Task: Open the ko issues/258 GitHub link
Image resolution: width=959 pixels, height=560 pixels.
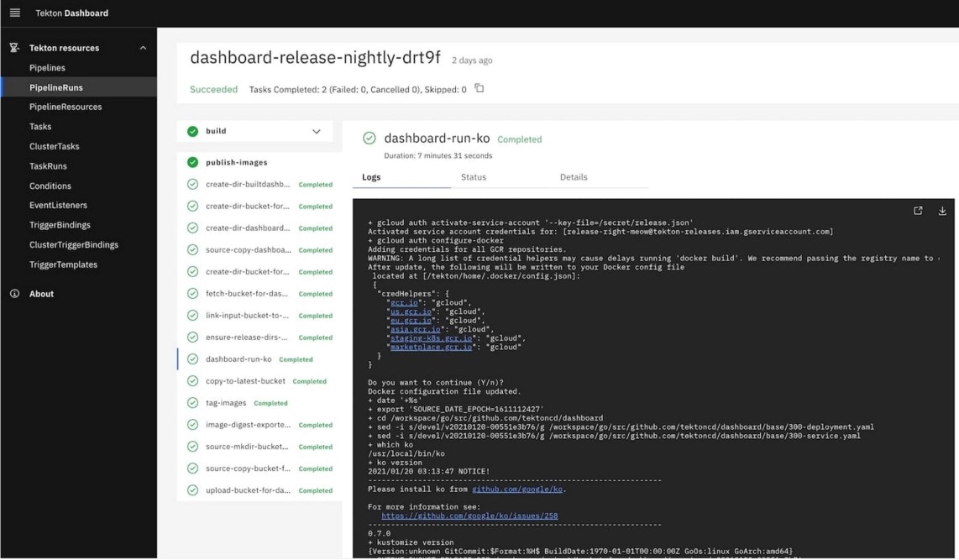Action: (469, 516)
